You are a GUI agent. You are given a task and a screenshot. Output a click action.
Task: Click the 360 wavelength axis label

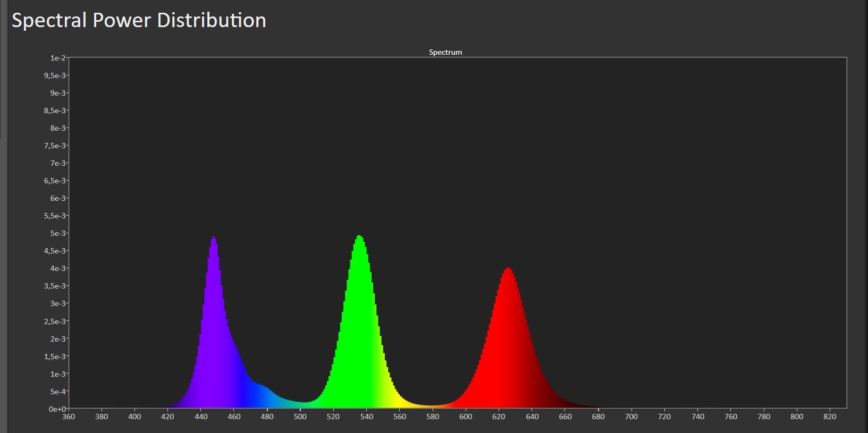point(69,417)
